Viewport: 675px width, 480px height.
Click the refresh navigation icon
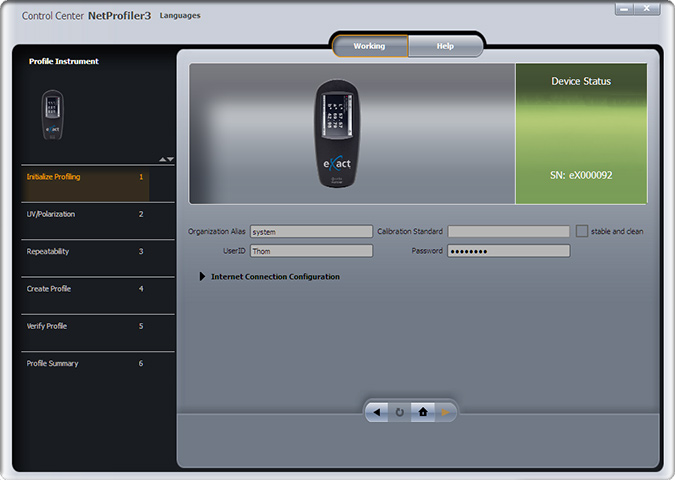[399, 412]
